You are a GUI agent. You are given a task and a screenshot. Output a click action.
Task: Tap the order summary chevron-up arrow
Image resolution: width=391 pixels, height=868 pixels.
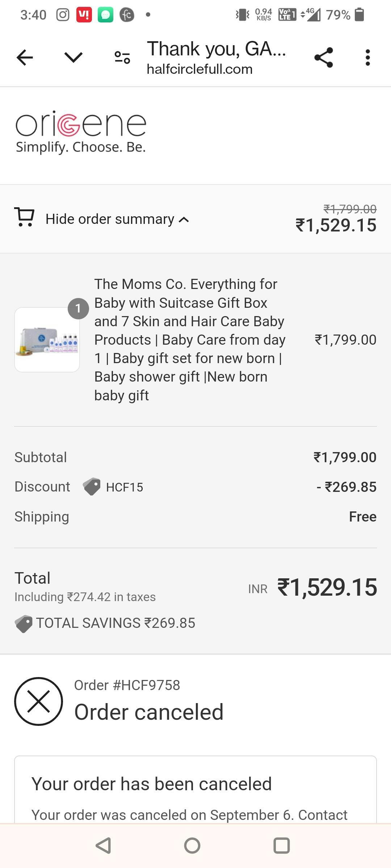point(184,220)
